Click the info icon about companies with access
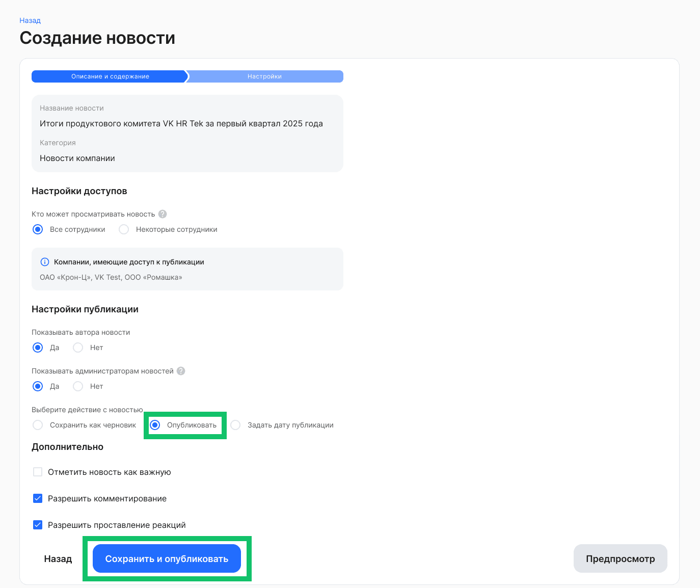700x588 pixels. point(44,261)
